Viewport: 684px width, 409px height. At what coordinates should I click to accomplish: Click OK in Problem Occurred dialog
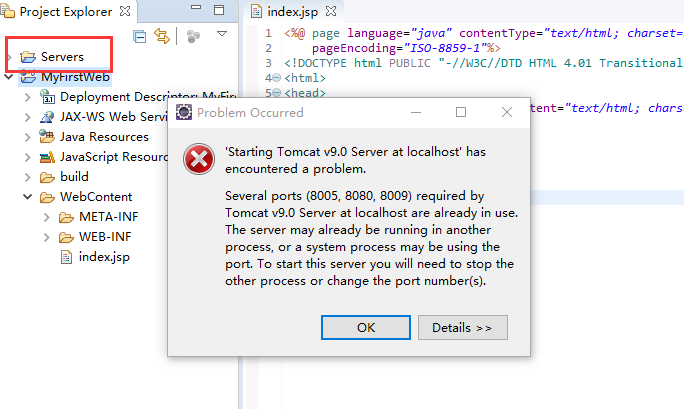pyautogui.click(x=366, y=327)
